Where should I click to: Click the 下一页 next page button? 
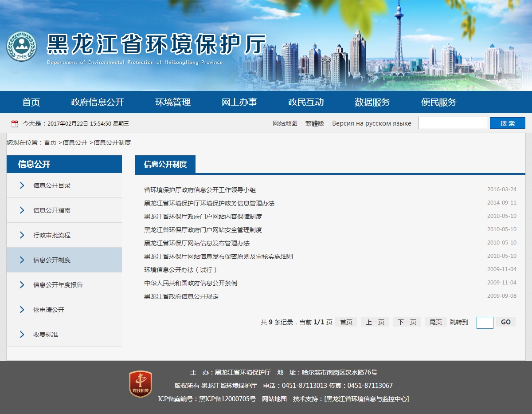[407, 322]
